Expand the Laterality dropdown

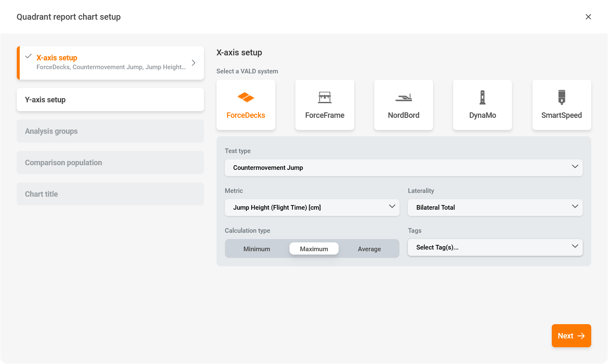(x=495, y=207)
